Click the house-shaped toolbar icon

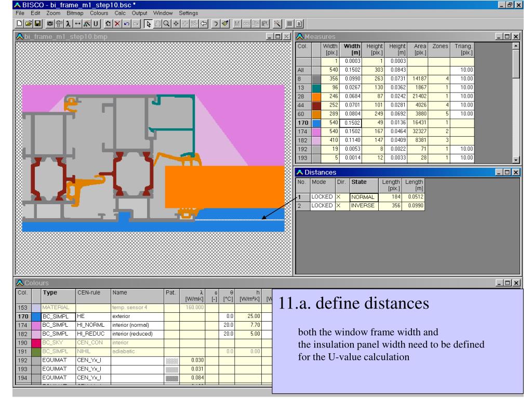tap(108, 24)
